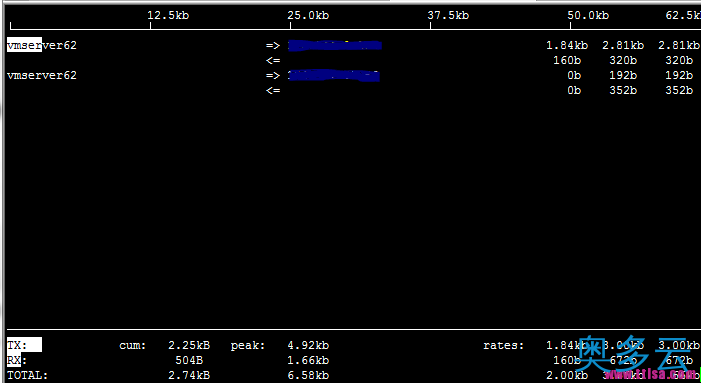The height and width of the screenshot is (383, 701).
Task: Click the TOTAL: label
Action: (x=27, y=375)
